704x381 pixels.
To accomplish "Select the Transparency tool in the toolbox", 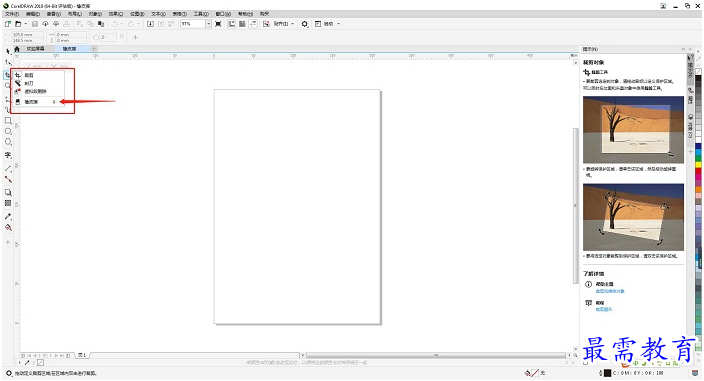I will pyautogui.click(x=8, y=203).
